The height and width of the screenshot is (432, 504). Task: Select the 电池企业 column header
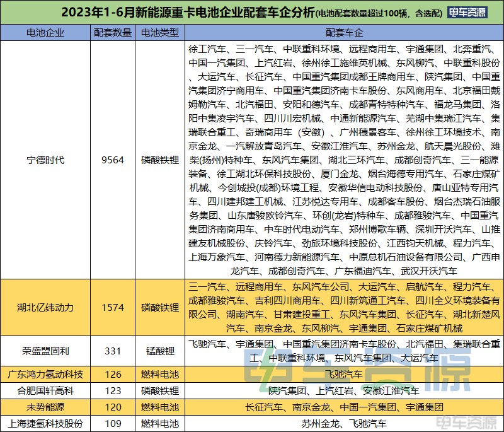coord(45,33)
